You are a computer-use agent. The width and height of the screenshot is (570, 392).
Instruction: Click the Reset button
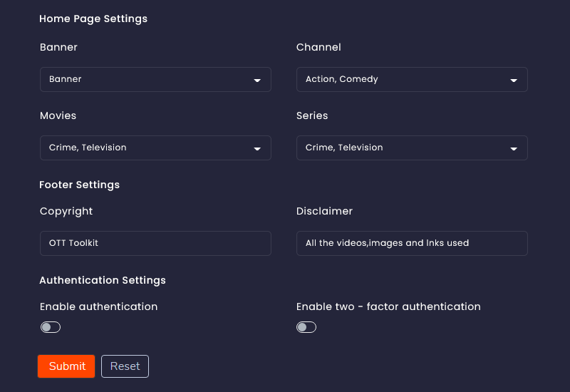(x=125, y=366)
